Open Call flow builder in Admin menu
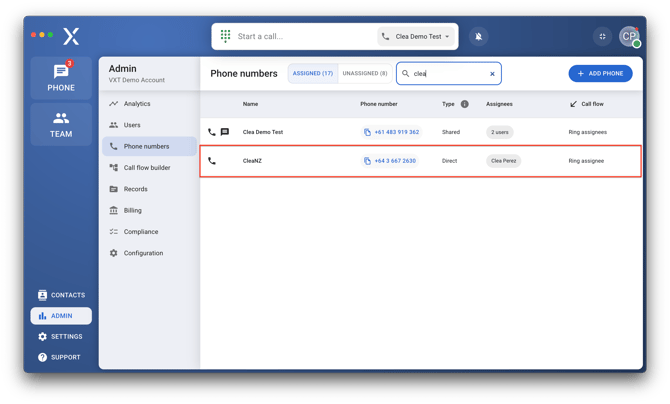This screenshot has height=404, width=670. [x=146, y=168]
